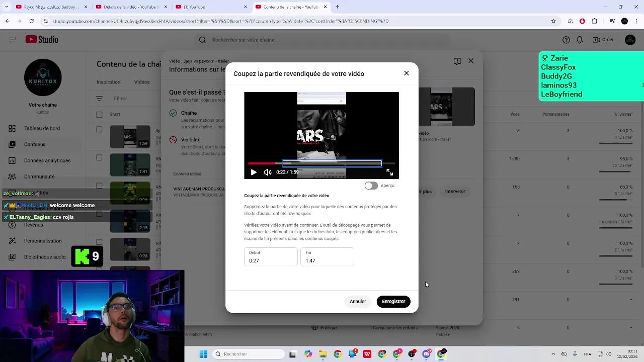Tick checkbox for the 0:16 video

pos(99,186)
